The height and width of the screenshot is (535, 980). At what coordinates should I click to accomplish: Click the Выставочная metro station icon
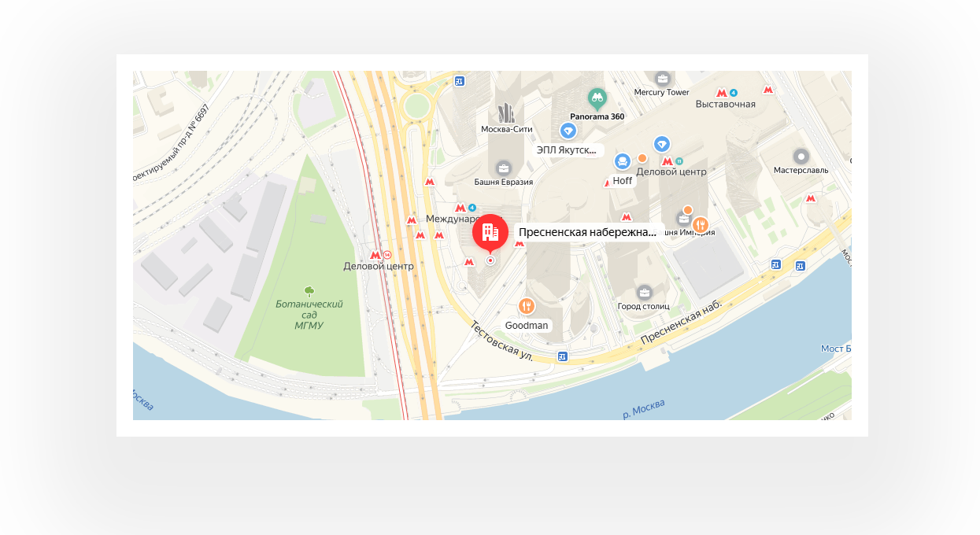721,93
